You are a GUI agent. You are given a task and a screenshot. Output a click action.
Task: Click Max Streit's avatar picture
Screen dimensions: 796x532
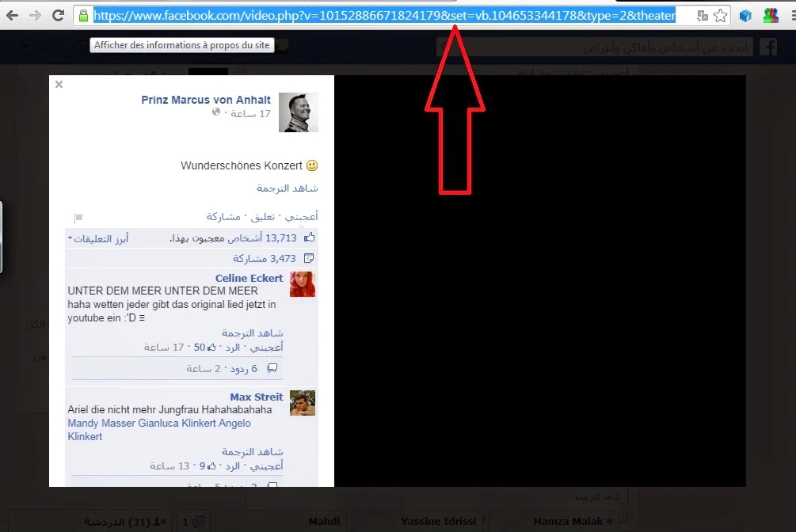[x=303, y=403]
